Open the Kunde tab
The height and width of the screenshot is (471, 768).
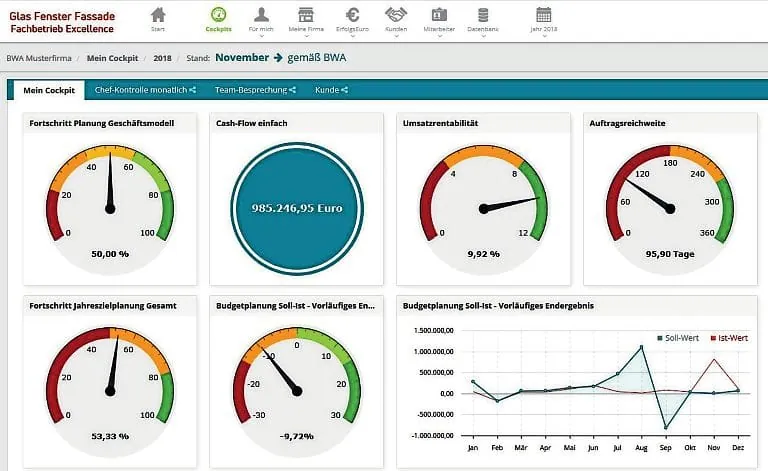331,90
